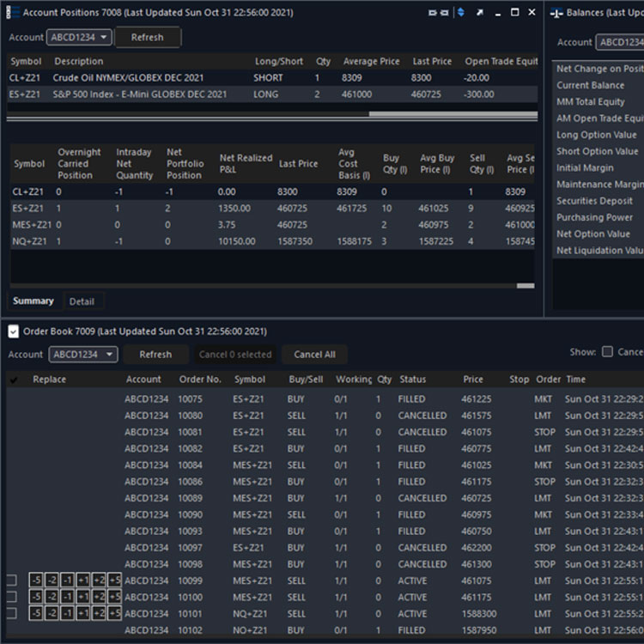Click -2 replace button for order 10100
This screenshot has width=644, height=644.
coord(52,597)
